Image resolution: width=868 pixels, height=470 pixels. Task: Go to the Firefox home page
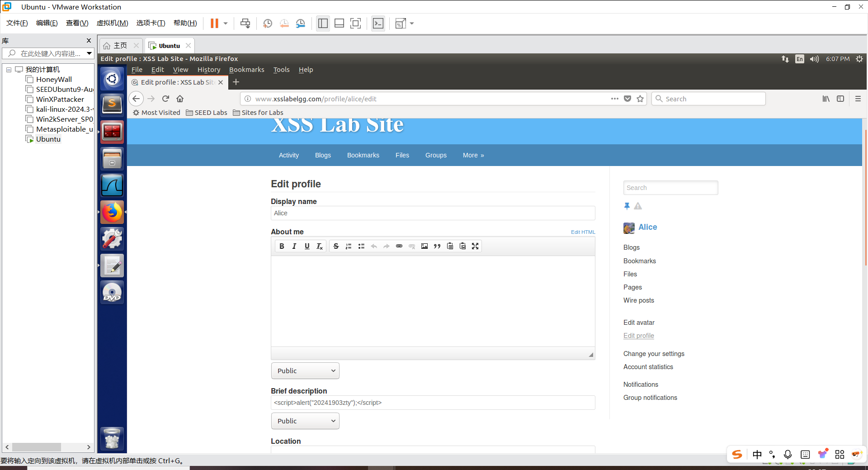coord(180,99)
